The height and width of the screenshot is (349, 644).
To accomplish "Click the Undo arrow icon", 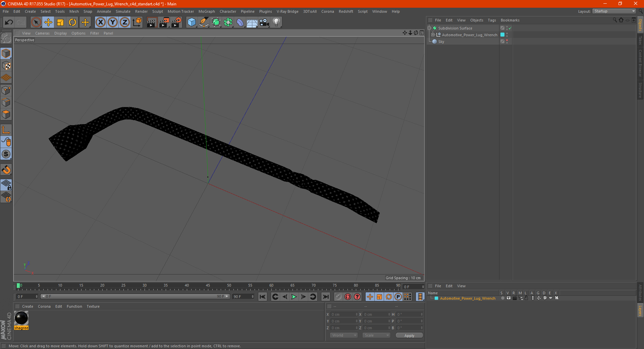I will 9,22.
